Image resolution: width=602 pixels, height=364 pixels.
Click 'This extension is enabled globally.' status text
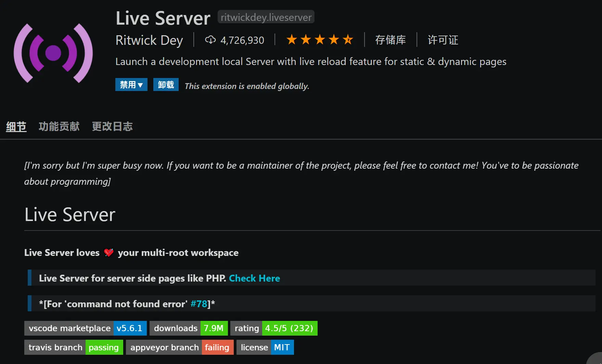(247, 86)
